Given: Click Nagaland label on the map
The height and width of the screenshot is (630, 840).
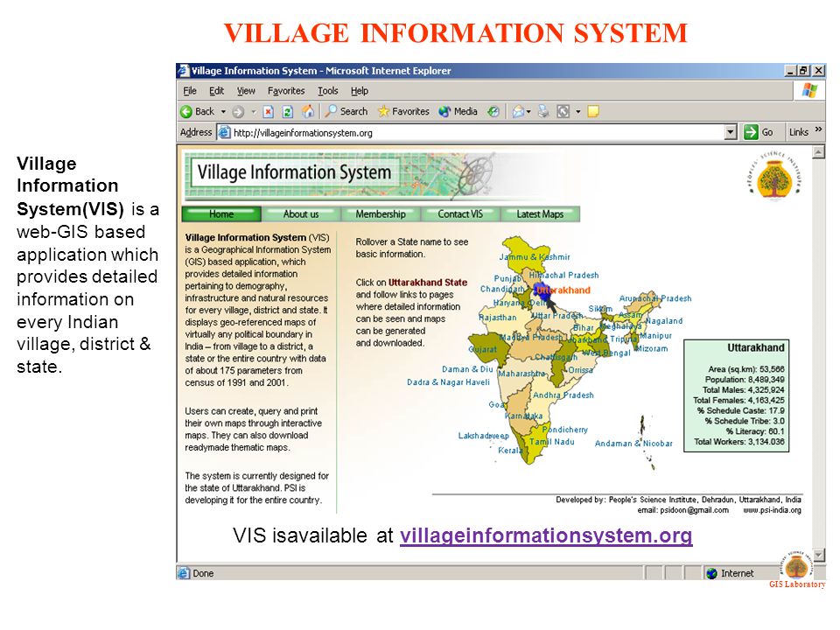Looking at the screenshot, I should tap(664, 321).
